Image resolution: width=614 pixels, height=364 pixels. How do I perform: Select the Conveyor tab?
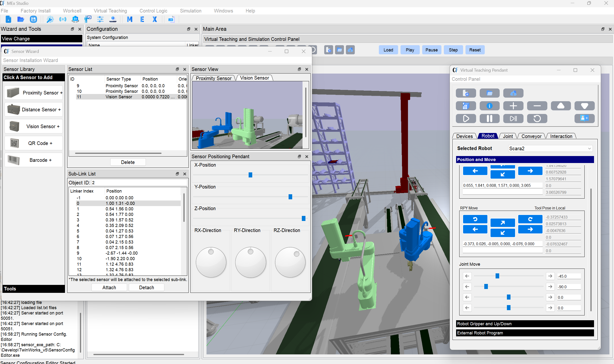(x=531, y=136)
